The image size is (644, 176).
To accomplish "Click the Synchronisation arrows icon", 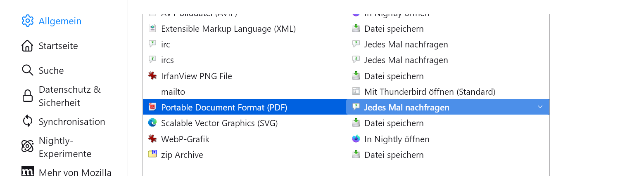I will [27, 122].
